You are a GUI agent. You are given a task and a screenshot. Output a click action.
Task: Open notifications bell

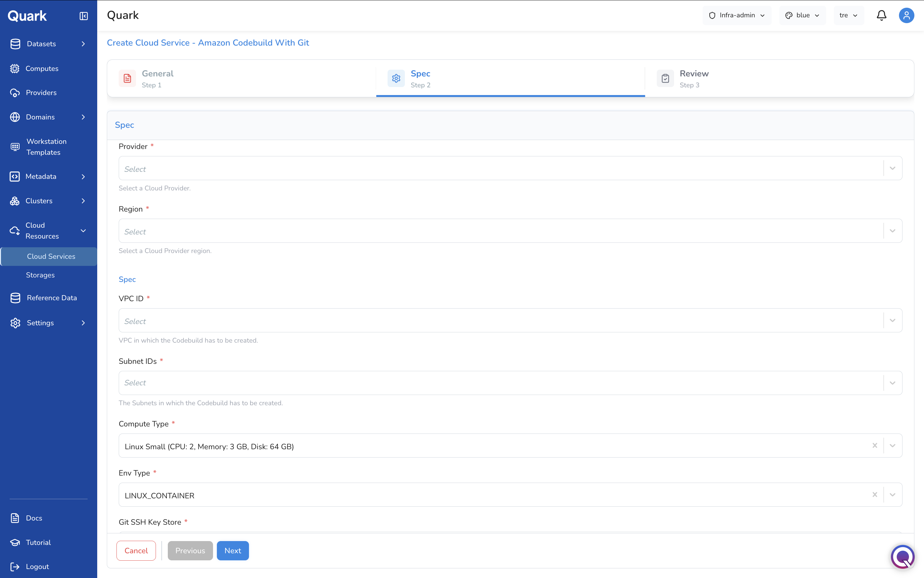tap(881, 15)
